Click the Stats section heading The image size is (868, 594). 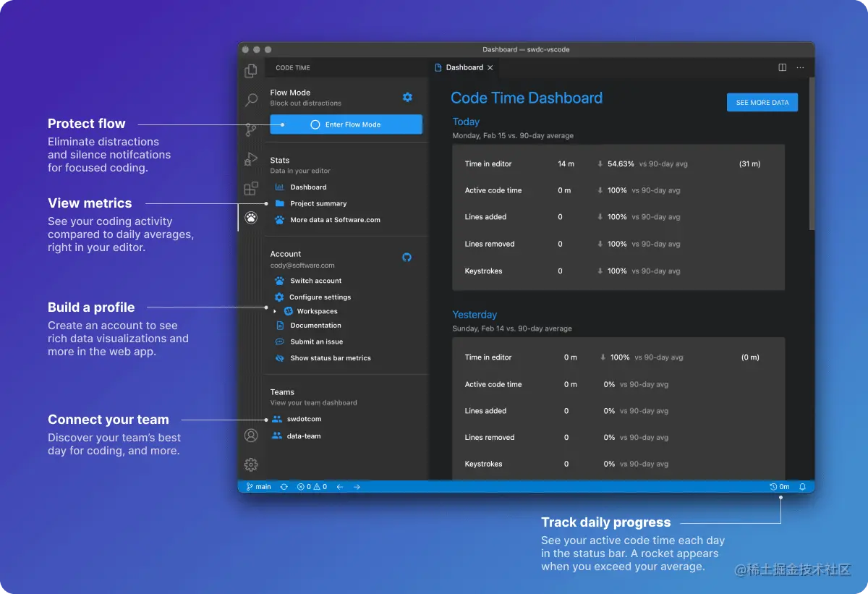tap(280, 161)
